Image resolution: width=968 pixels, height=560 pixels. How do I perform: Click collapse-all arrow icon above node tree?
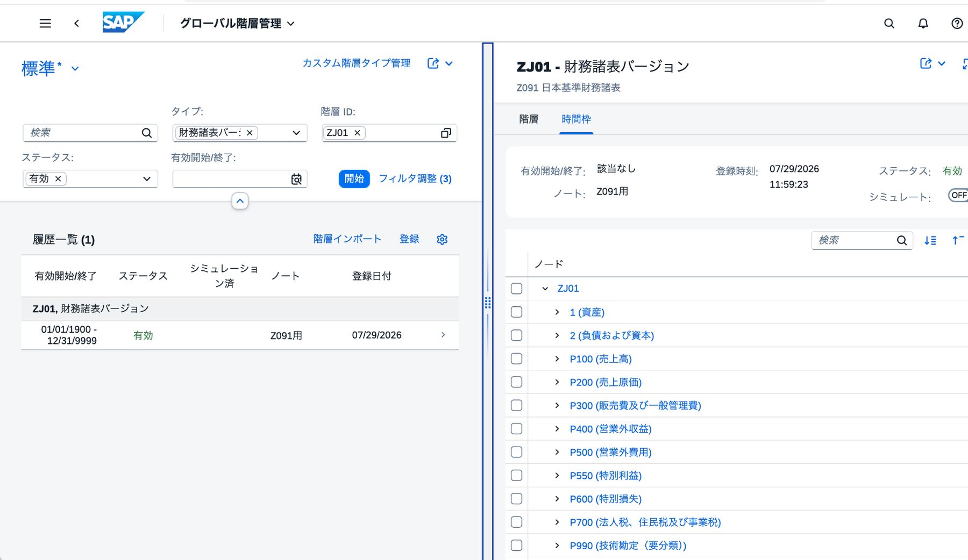pyautogui.click(x=958, y=240)
